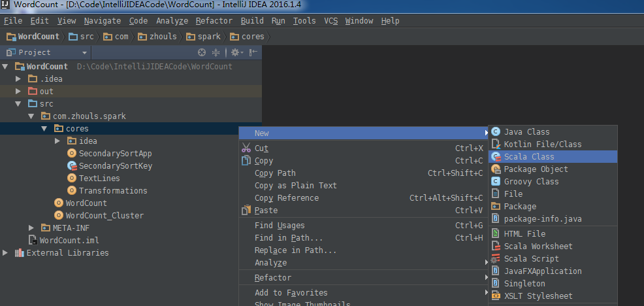Click the cores breadcrumb
644x306 pixels.
click(248, 36)
